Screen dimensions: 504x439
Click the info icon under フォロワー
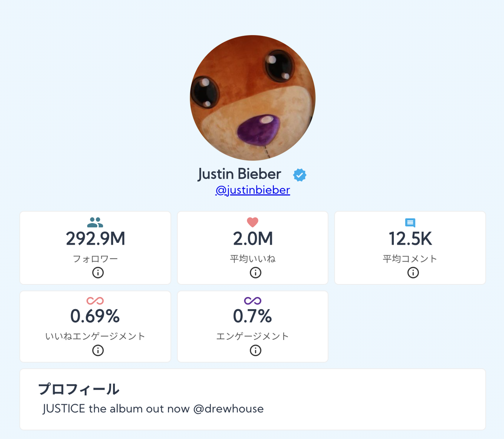coord(98,272)
